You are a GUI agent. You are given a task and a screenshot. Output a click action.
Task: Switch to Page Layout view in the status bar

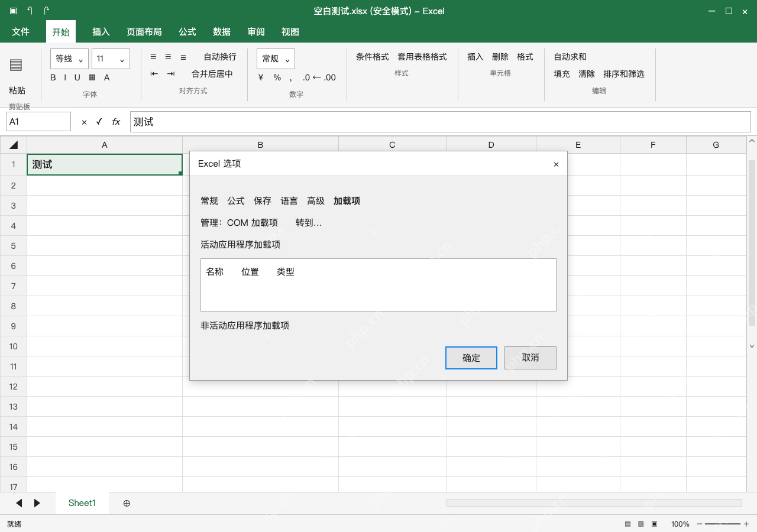[641, 524]
